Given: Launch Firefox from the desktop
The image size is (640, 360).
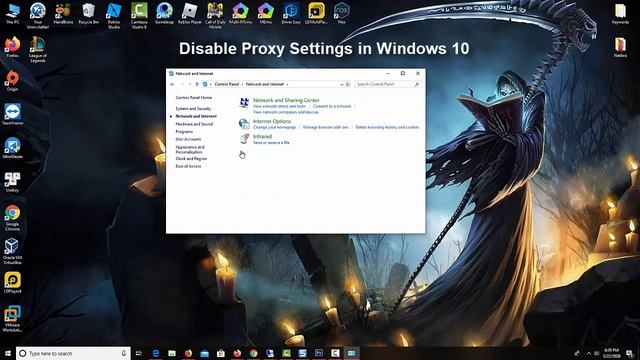Looking at the screenshot, I should click(13, 47).
